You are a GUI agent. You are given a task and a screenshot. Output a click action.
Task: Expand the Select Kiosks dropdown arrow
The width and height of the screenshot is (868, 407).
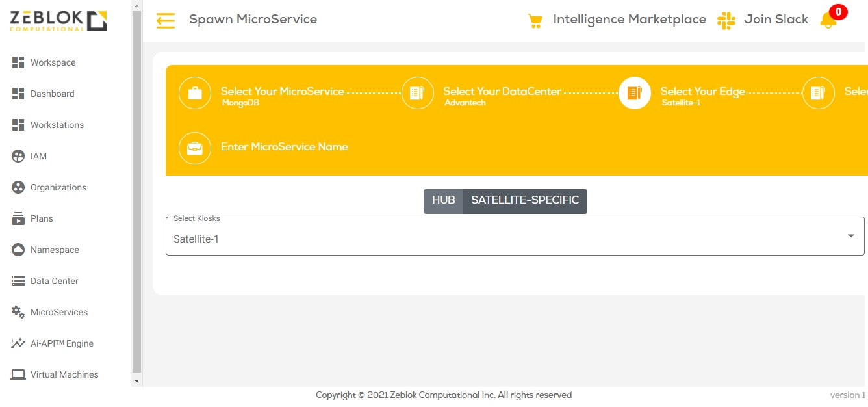(x=850, y=236)
